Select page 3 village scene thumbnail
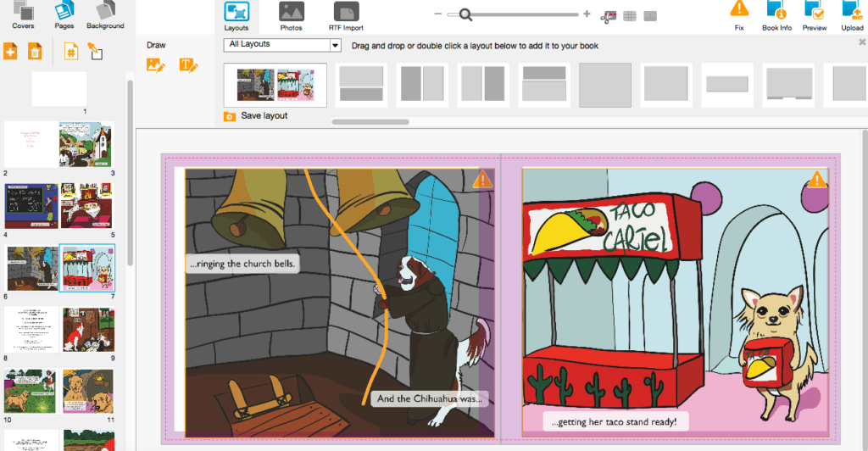The image size is (868, 451). (86, 144)
